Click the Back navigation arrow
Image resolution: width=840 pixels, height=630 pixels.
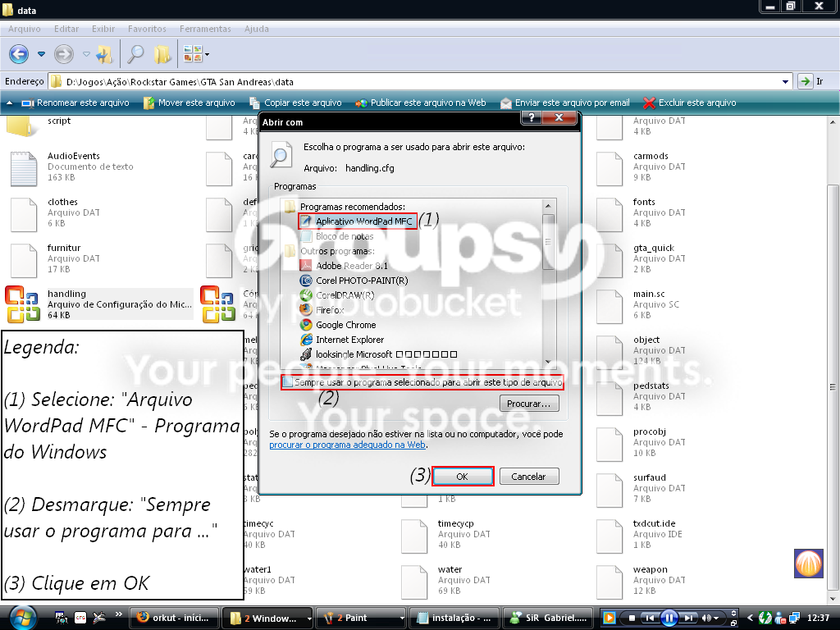click(19, 54)
